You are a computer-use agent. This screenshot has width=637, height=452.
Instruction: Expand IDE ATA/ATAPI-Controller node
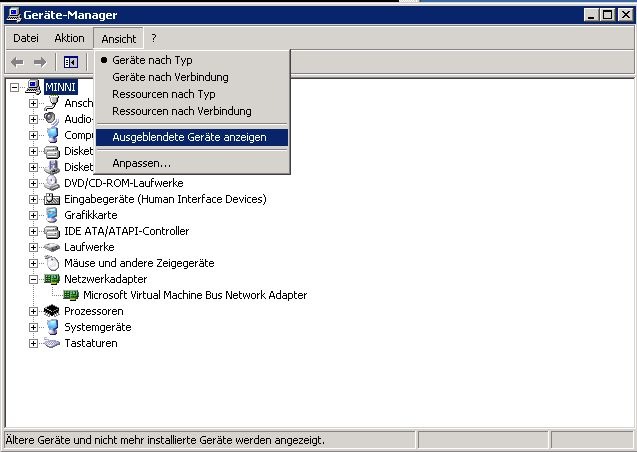(34, 231)
